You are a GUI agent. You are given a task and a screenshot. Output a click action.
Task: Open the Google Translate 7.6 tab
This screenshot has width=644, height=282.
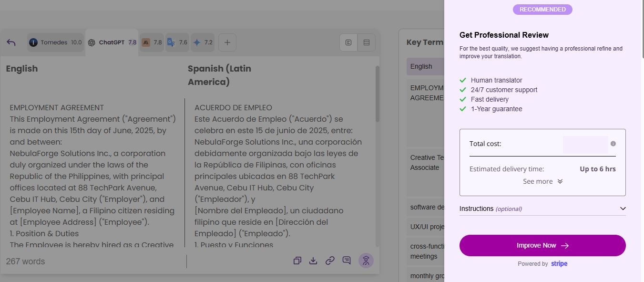click(x=177, y=42)
